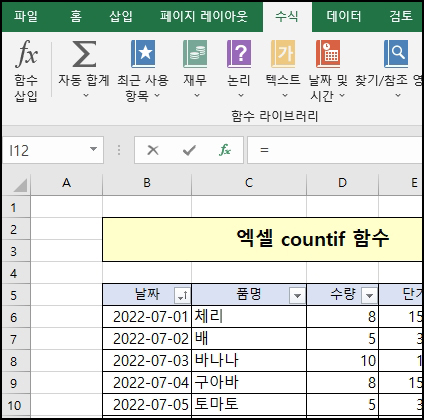Select column D header
424x420 pixels.
(342, 183)
